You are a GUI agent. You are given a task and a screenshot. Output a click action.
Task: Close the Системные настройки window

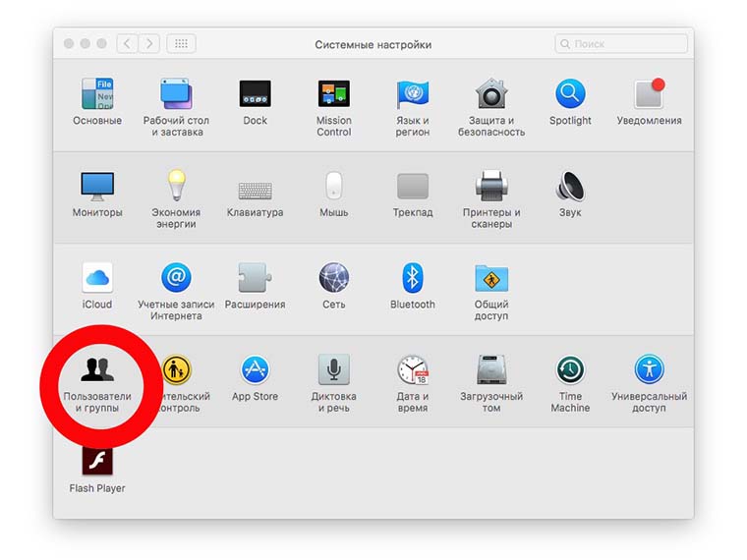point(69,44)
